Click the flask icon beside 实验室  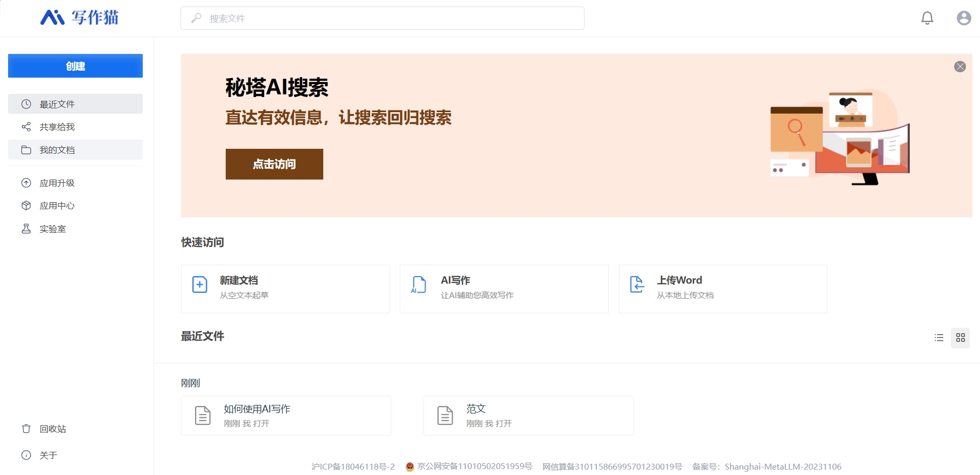click(26, 229)
